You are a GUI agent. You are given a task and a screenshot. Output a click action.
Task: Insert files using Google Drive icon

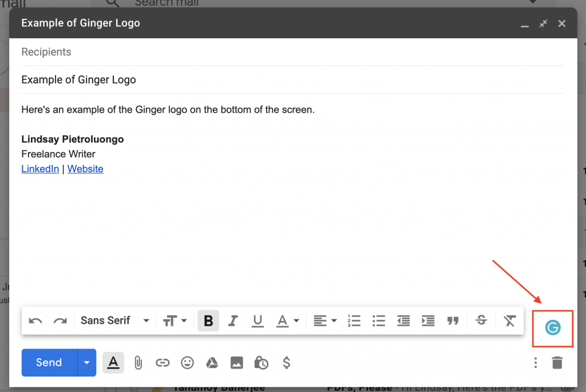(212, 362)
